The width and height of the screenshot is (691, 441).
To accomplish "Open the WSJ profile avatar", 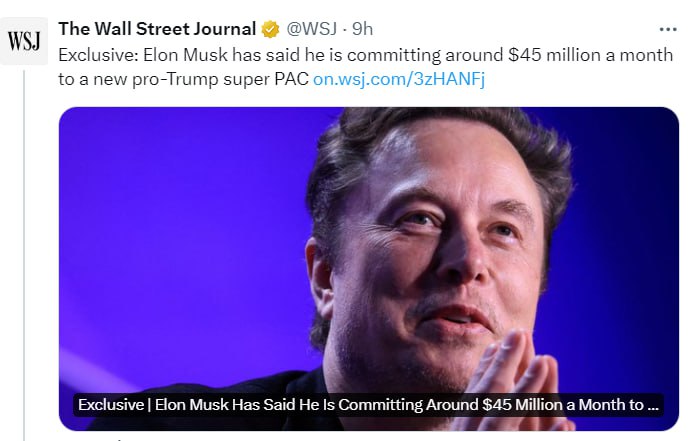I will pos(23,42).
